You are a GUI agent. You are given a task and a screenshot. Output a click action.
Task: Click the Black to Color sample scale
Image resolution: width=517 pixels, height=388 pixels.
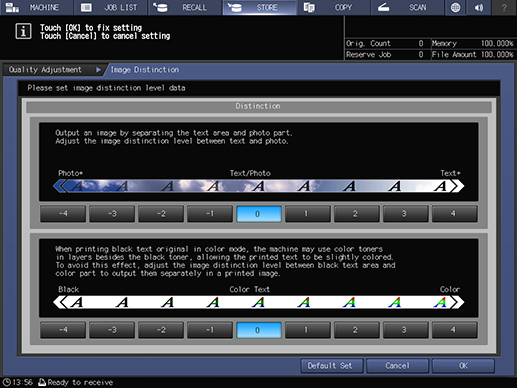click(259, 302)
